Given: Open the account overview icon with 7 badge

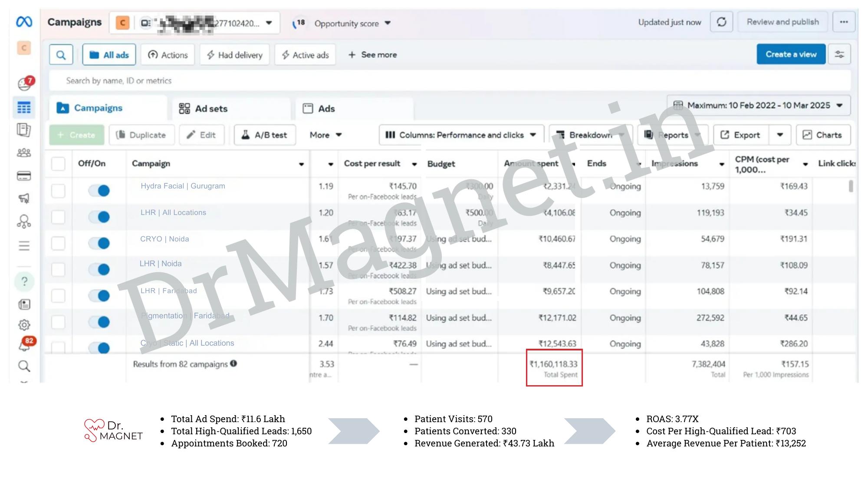Looking at the screenshot, I should click(25, 83).
